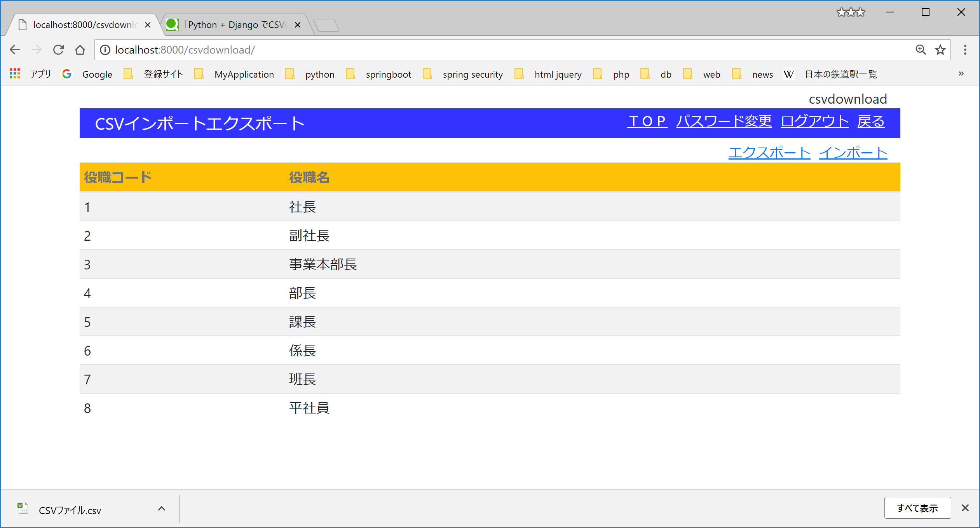
Task: Click the reload page icon
Action: point(58,50)
